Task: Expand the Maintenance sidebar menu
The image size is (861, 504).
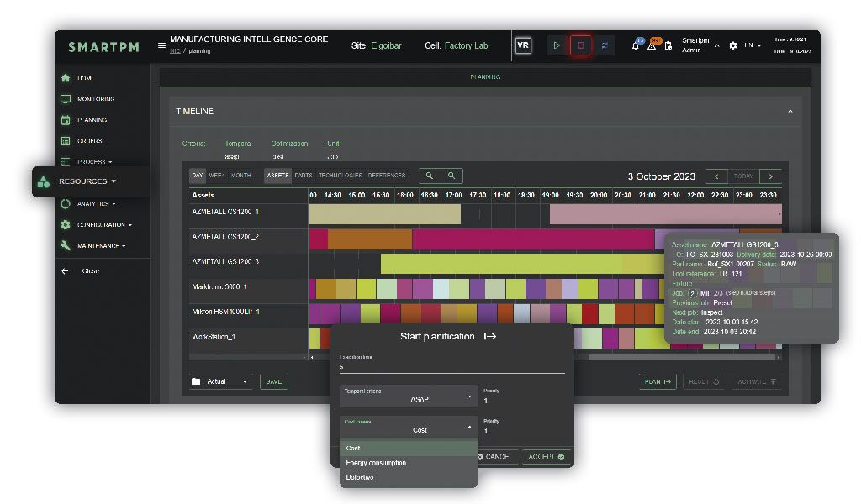Action: coord(93,245)
